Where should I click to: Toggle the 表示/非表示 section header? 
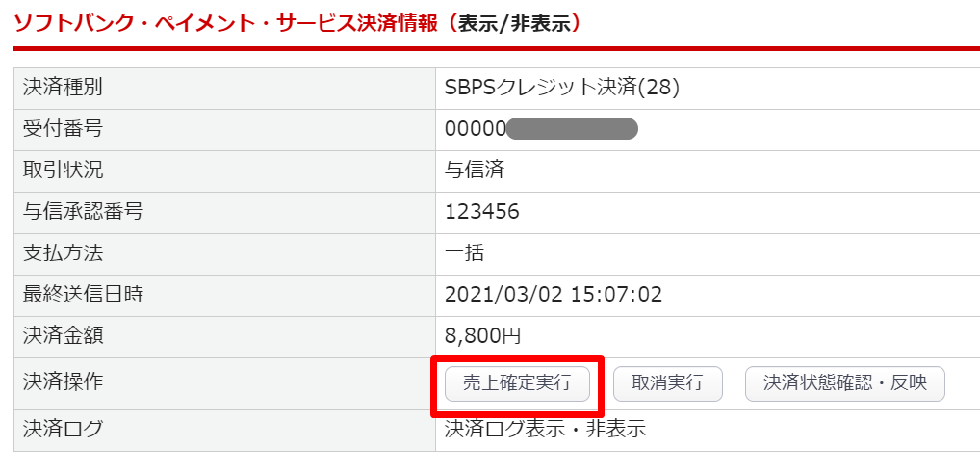519,22
